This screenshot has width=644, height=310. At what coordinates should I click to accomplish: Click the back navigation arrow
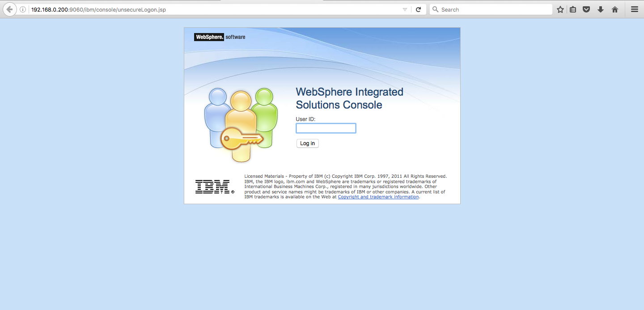point(9,9)
